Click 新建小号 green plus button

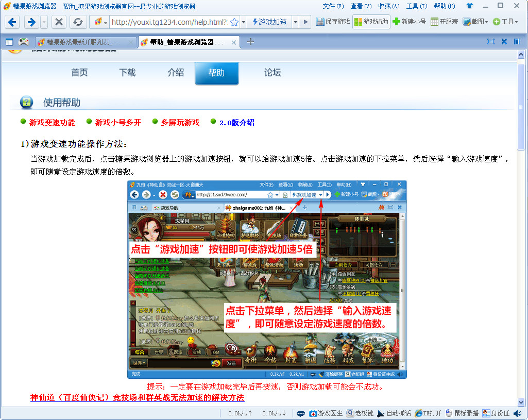tap(409, 22)
